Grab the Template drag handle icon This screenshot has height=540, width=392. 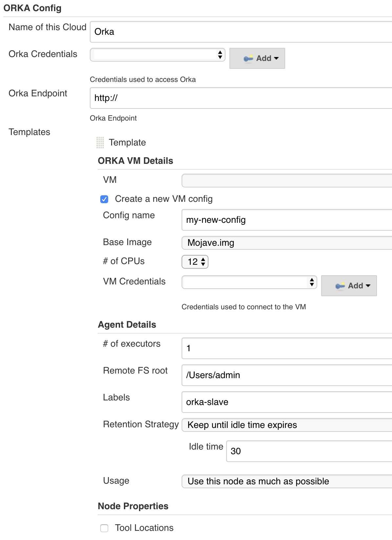tap(100, 143)
